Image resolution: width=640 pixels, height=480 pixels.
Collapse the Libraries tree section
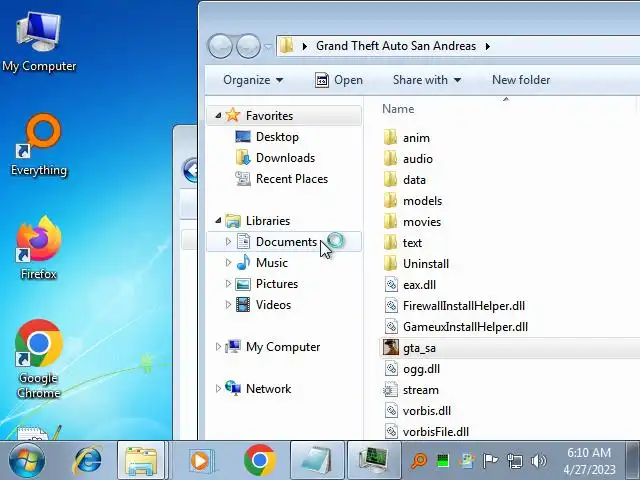coord(218,221)
